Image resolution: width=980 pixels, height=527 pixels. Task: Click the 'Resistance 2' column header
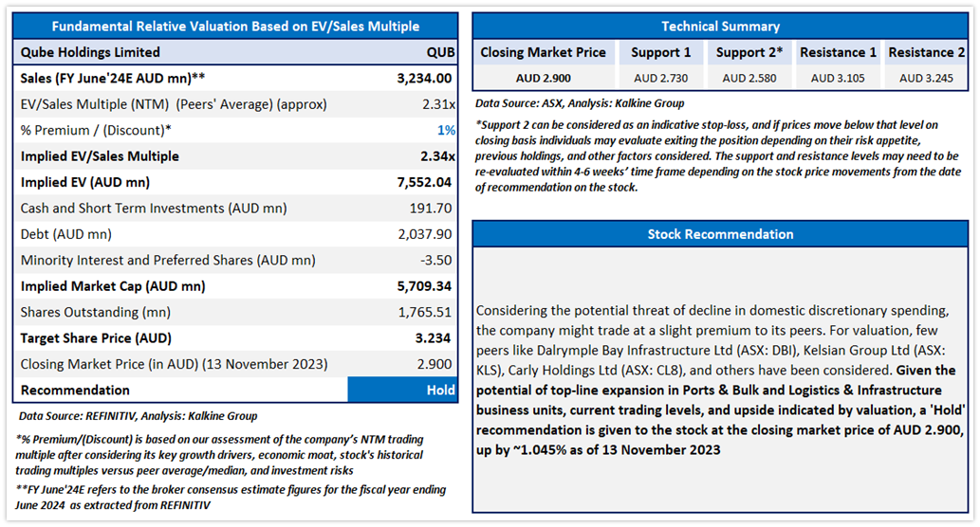(927, 52)
